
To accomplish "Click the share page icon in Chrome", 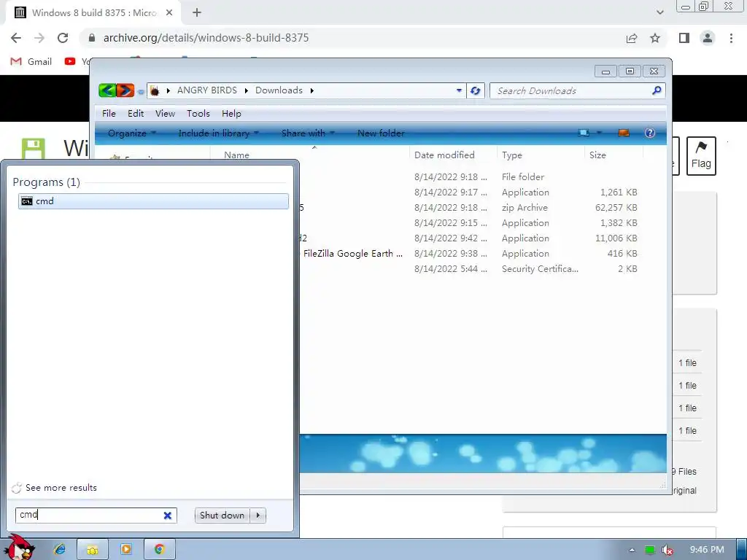I will click(632, 38).
